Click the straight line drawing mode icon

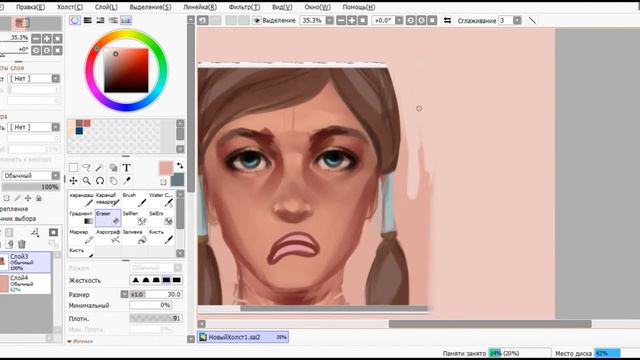click(x=532, y=20)
